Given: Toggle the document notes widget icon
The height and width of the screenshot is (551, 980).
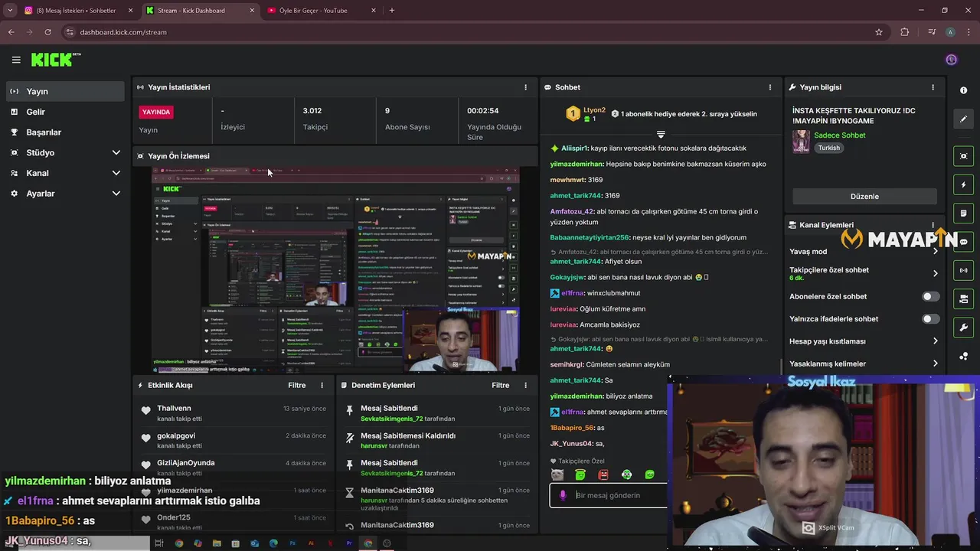Looking at the screenshot, I should 963,213.
